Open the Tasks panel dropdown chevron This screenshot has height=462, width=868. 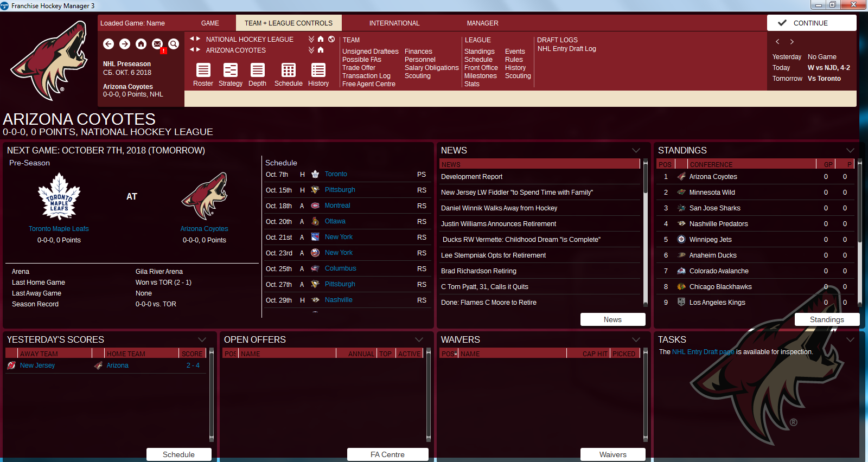pyautogui.click(x=850, y=339)
